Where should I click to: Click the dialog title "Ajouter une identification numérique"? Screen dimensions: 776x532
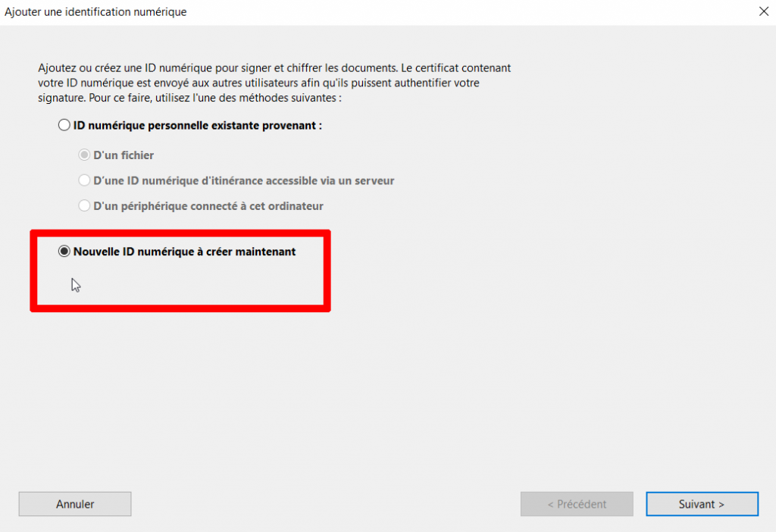[95, 12]
